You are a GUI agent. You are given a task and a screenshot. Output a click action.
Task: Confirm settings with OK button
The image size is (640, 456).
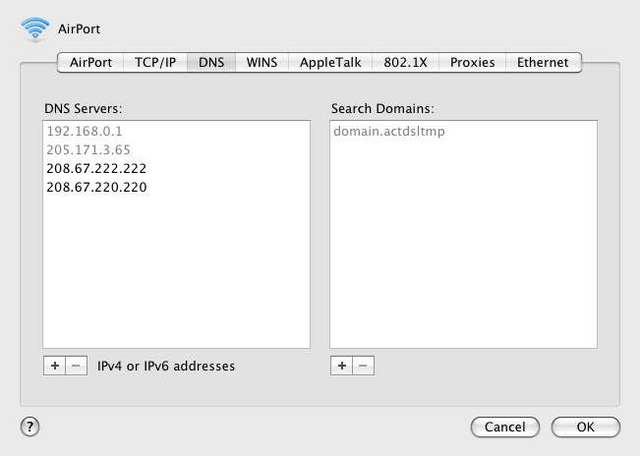tap(586, 427)
